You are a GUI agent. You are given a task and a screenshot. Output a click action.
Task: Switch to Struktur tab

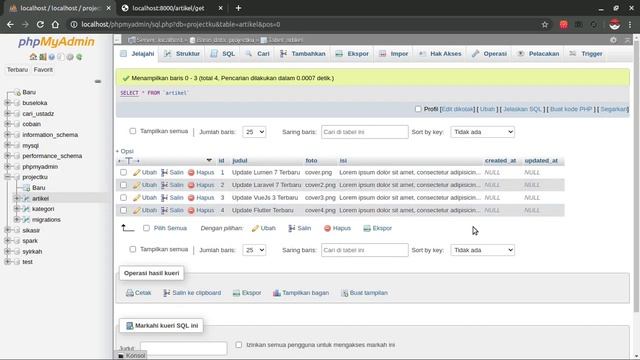pyautogui.click(x=182, y=53)
